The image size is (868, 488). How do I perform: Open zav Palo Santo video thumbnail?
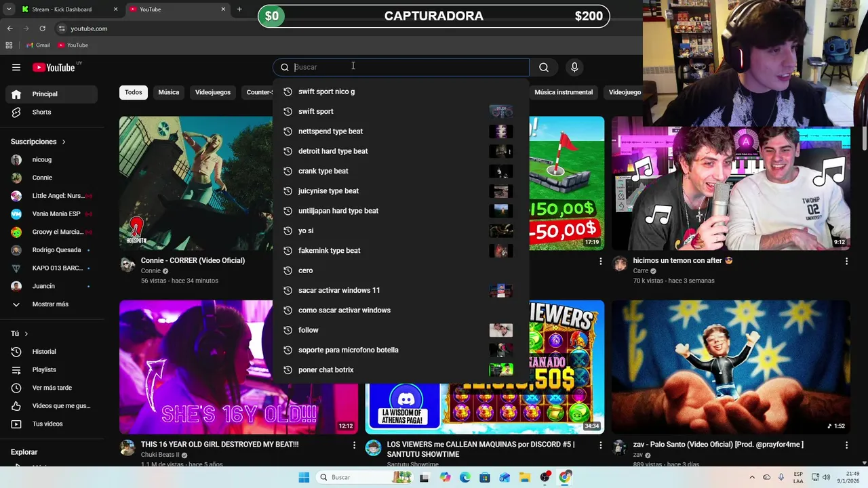coord(731,367)
